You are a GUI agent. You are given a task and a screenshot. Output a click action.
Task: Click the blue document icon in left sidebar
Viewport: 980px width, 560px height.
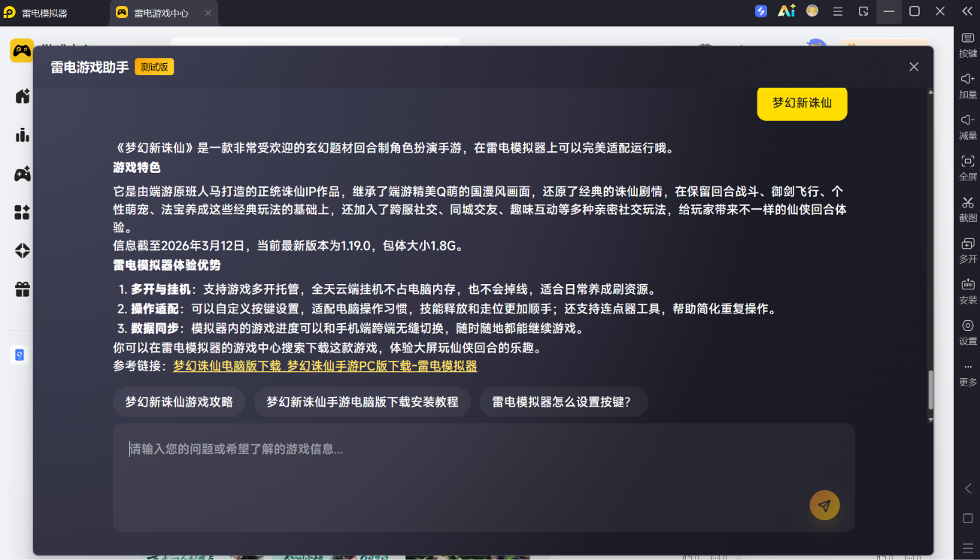pyautogui.click(x=20, y=355)
